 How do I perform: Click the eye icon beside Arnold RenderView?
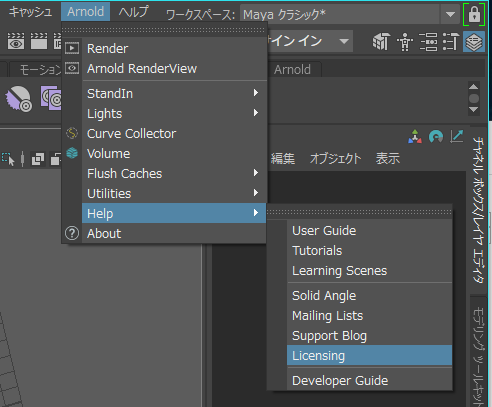(72, 68)
